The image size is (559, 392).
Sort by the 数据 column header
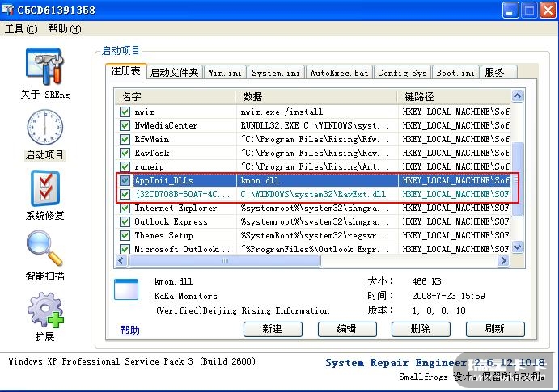[316, 96]
